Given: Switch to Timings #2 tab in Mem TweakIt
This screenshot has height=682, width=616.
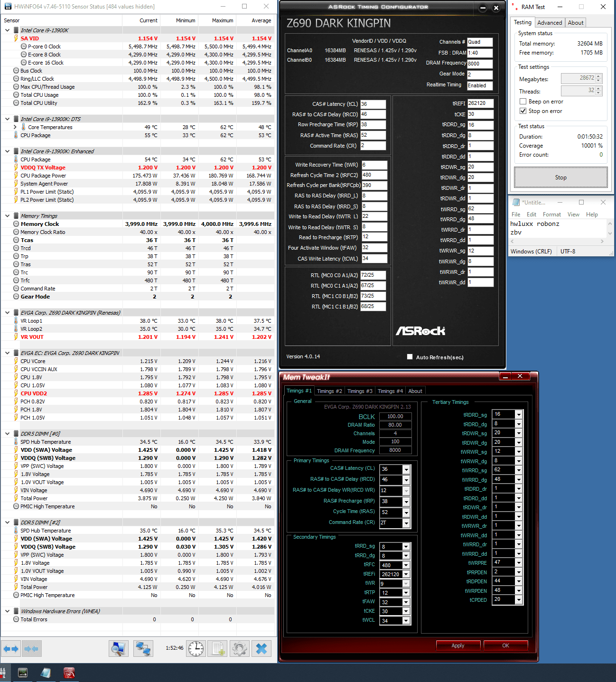Looking at the screenshot, I should pyautogui.click(x=329, y=391).
